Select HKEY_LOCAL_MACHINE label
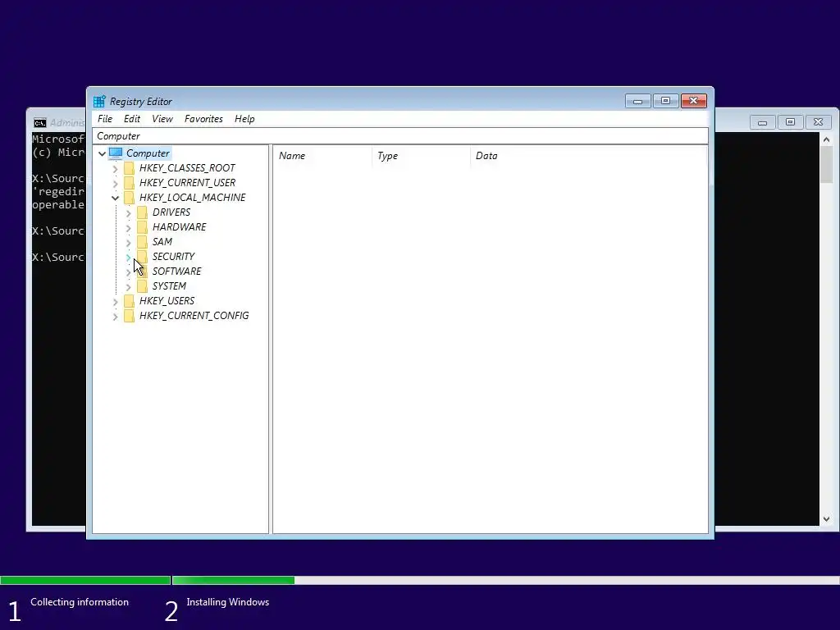 pyautogui.click(x=192, y=198)
